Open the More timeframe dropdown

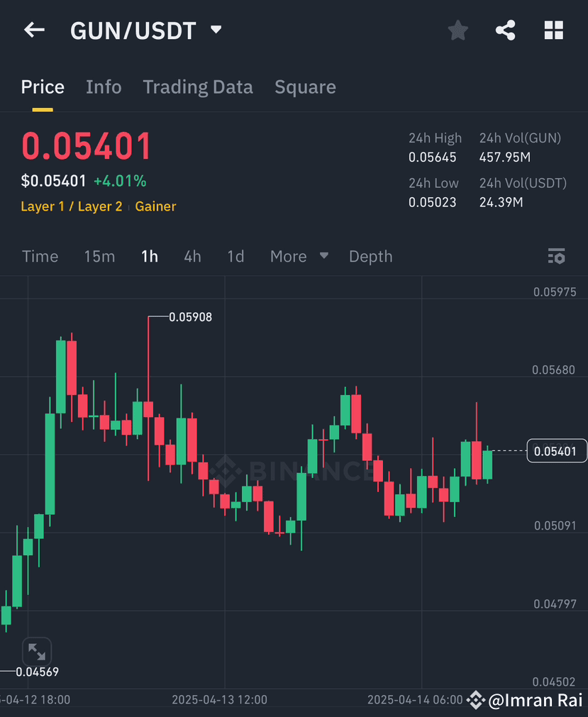[298, 256]
